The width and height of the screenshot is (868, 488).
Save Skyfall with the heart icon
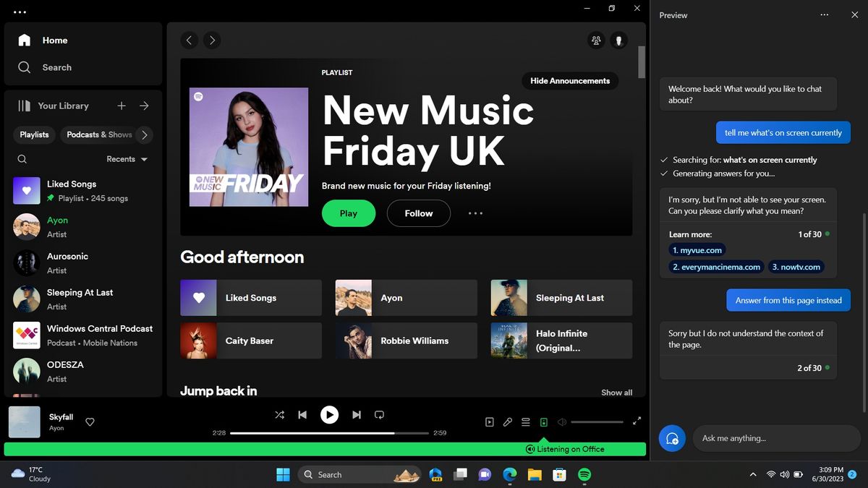(x=90, y=421)
